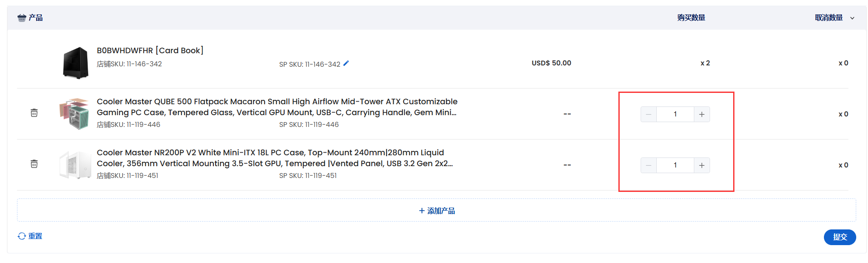Delete the Cooler Master QUBE 500 product row
Image resolution: width=868 pixels, height=263 pixels.
point(34,113)
